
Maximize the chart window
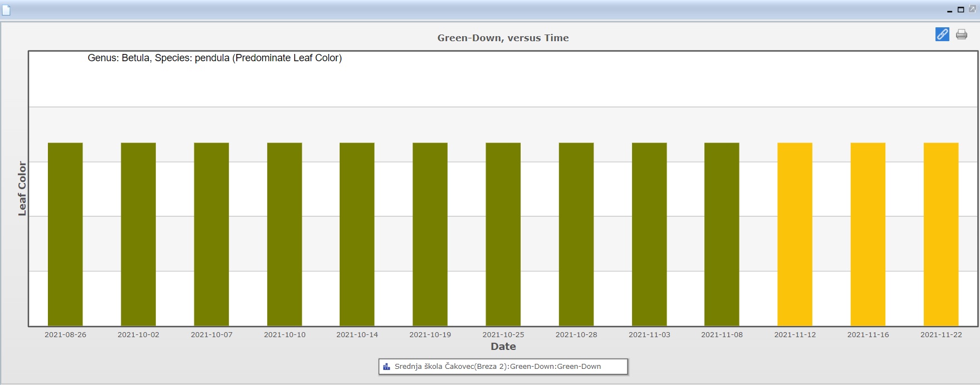click(961, 9)
